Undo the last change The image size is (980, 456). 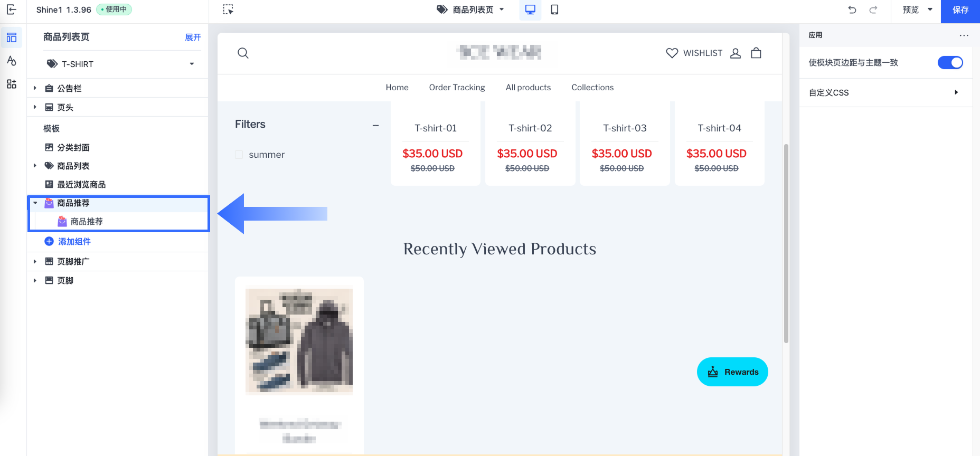(852, 9)
